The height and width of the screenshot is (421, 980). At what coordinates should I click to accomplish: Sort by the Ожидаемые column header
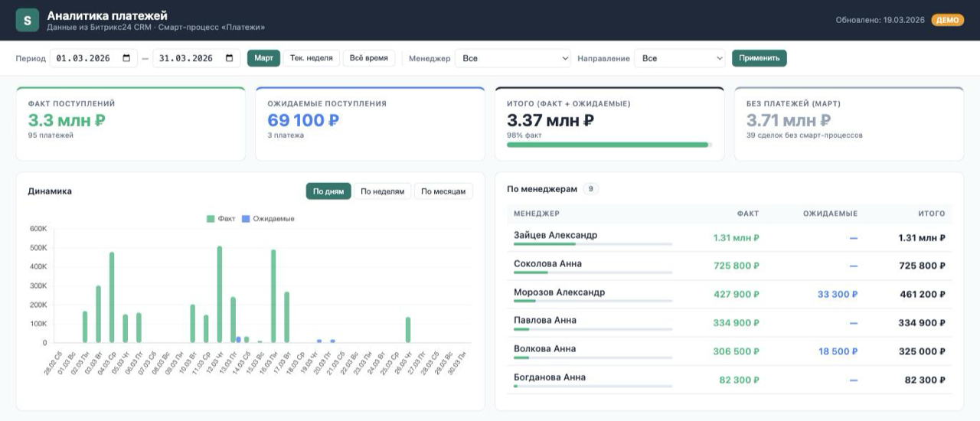[830, 214]
